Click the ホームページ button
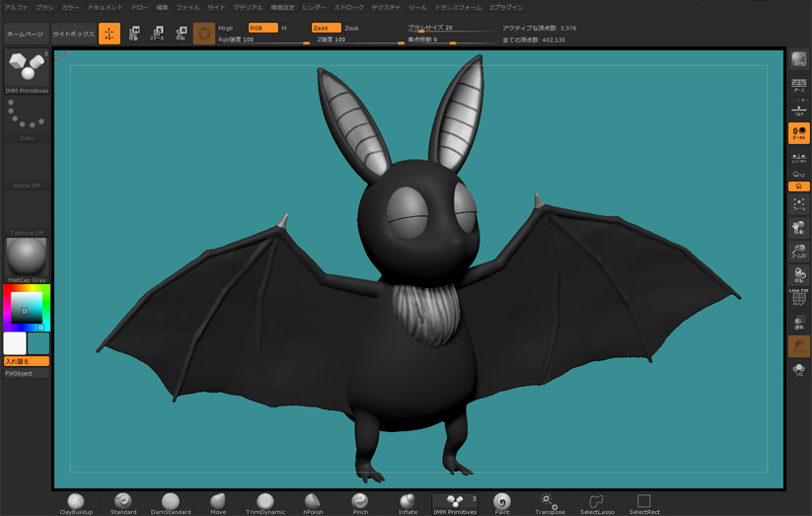The width and height of the screenshot is (812, 516). click(x=26, y=34)
